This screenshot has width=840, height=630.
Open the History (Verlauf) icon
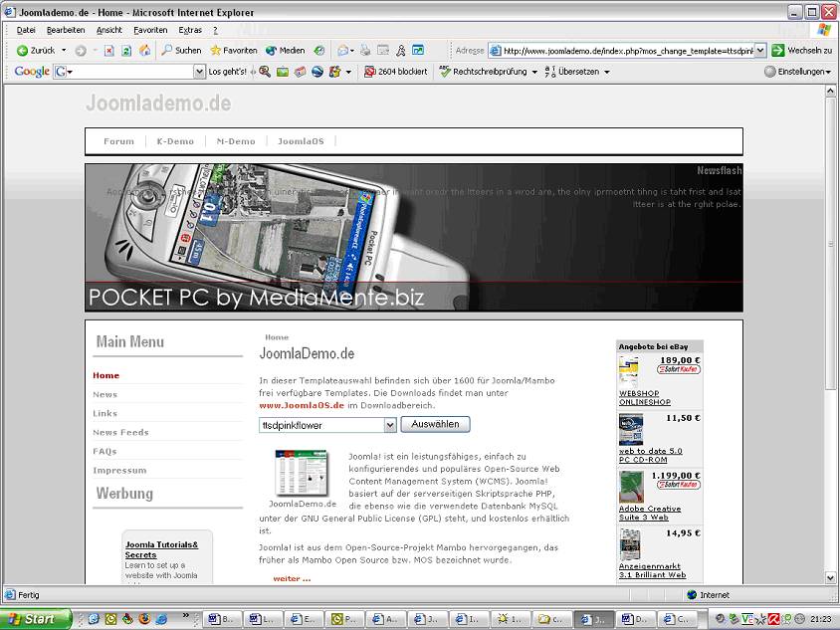tap(319, 51)
